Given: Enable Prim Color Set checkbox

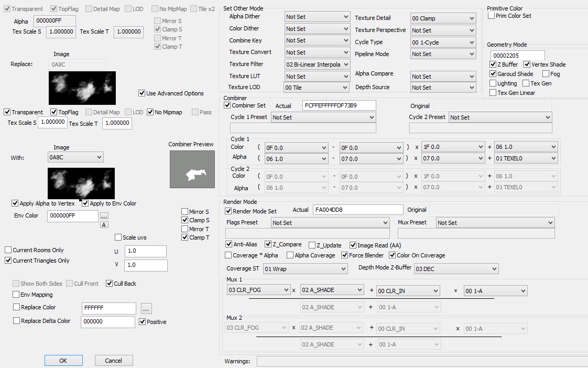Looking at the screenshot, I should click(491, 15).
